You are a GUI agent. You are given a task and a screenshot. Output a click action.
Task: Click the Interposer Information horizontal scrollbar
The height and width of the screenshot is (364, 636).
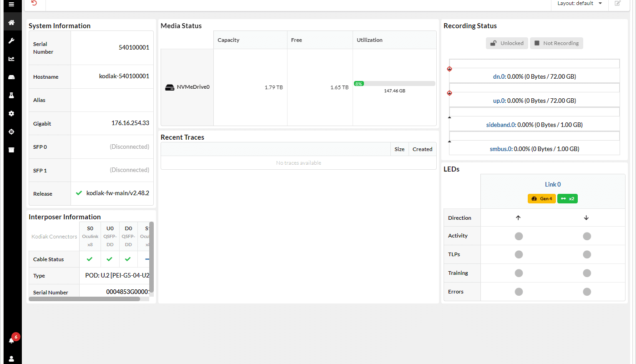point(84,299)
